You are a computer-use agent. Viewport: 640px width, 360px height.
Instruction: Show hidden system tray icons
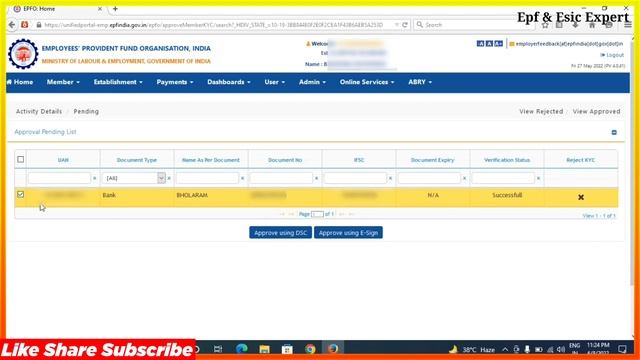click(x=505, y=350)
